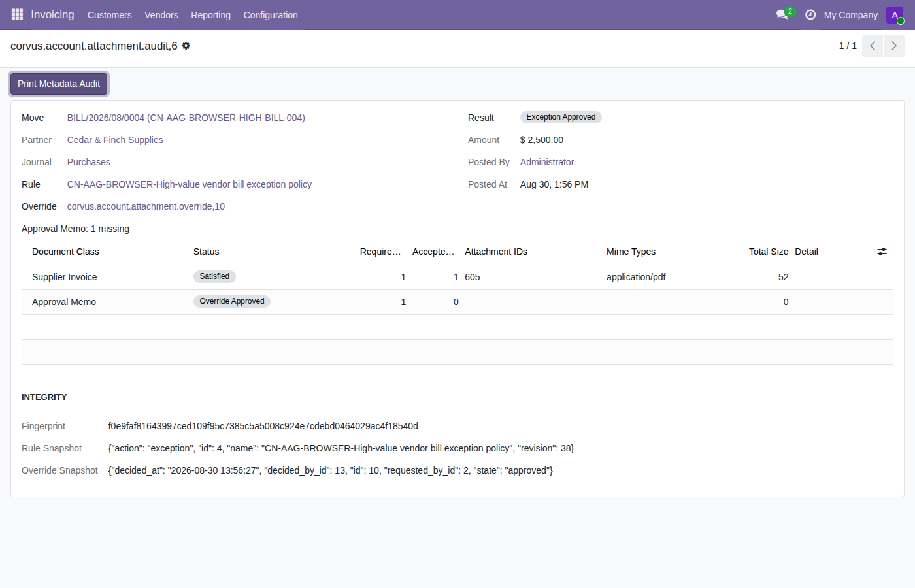The height and width of the screenshot is (588, 915).
Task: Click the Override Snapshot JSON value
Action: [x=331, y=470]
